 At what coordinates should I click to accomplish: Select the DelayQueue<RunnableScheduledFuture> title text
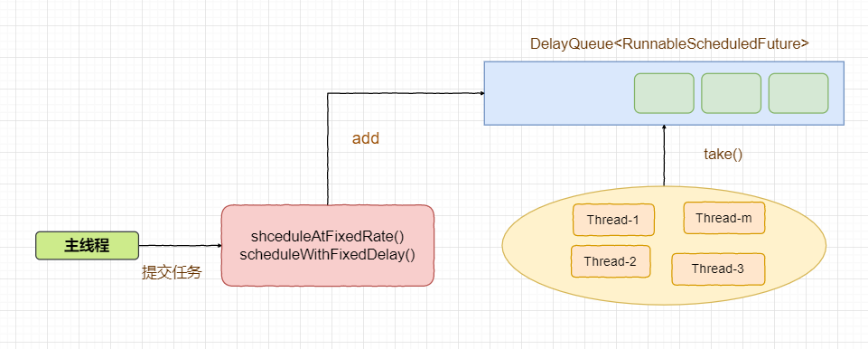point(670,44)
